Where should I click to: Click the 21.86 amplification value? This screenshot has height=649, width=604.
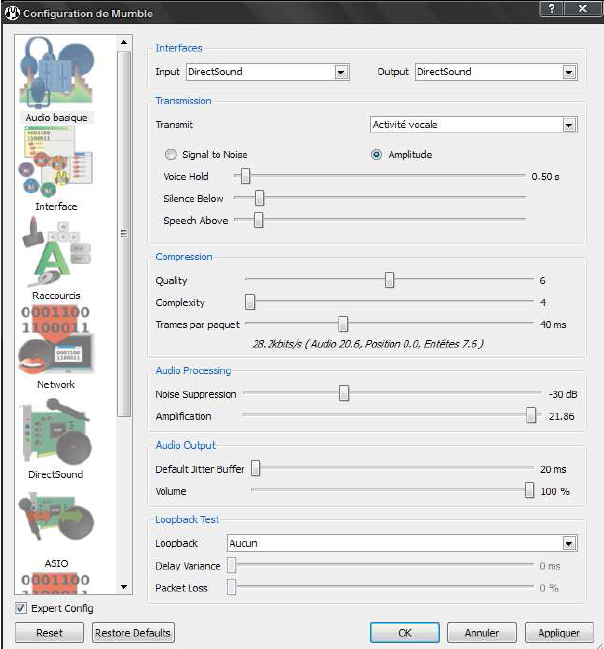pyautogui.click(x=561, y=416)
